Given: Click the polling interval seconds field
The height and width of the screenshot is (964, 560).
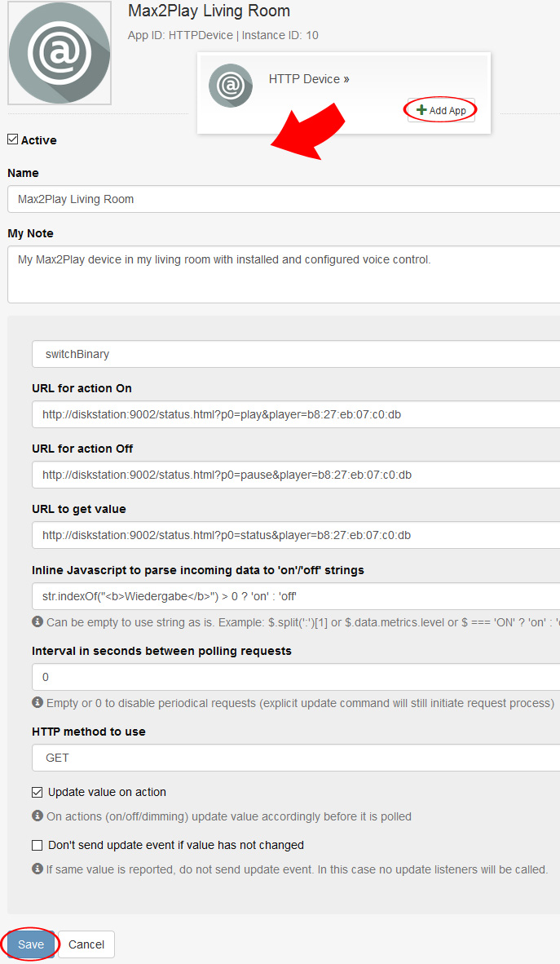Looking at the screenshot, I should (296, 677).
